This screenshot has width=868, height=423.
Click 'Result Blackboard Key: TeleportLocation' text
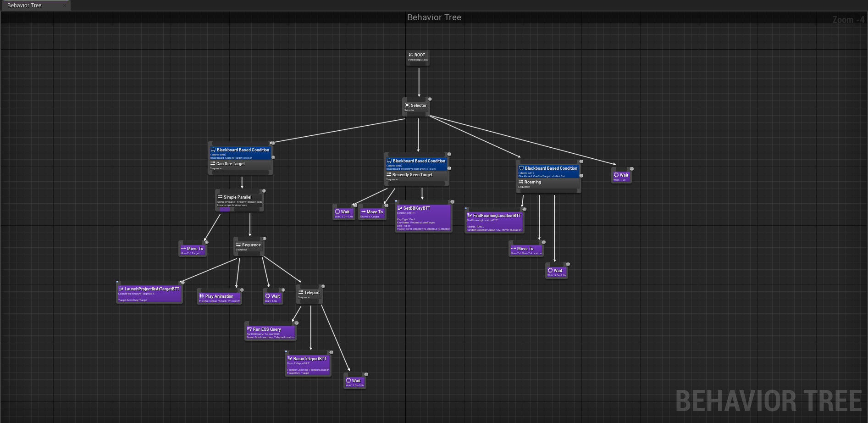coord(271,337)
